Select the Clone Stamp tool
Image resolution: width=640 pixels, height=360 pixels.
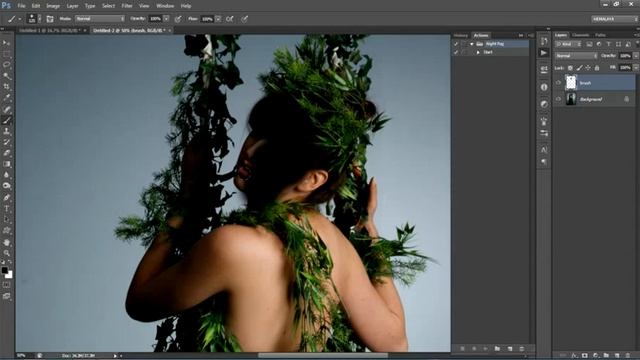[7, 131]
